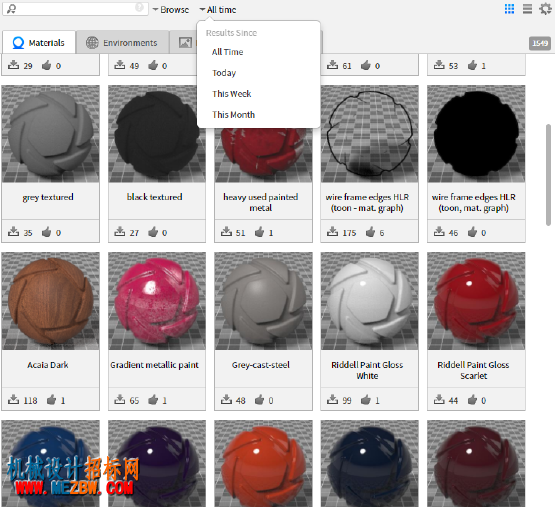Click the third image tab icon
555x507 pixels.
click(185, 42)
